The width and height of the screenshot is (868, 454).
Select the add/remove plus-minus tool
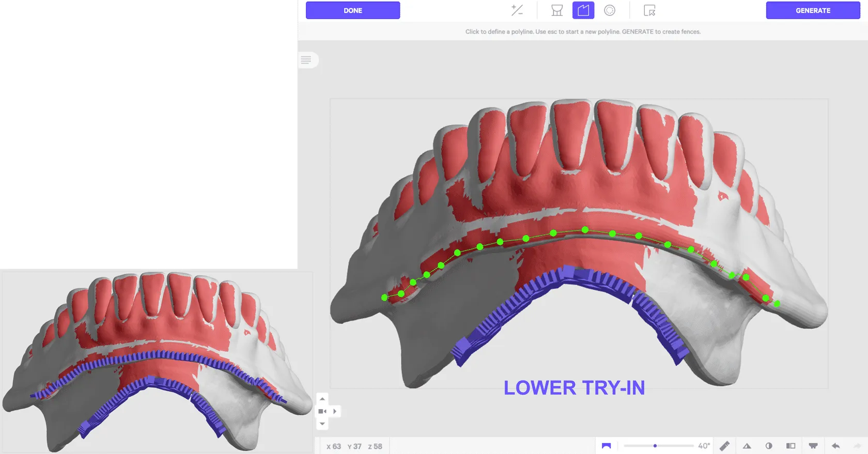(517, 10)
